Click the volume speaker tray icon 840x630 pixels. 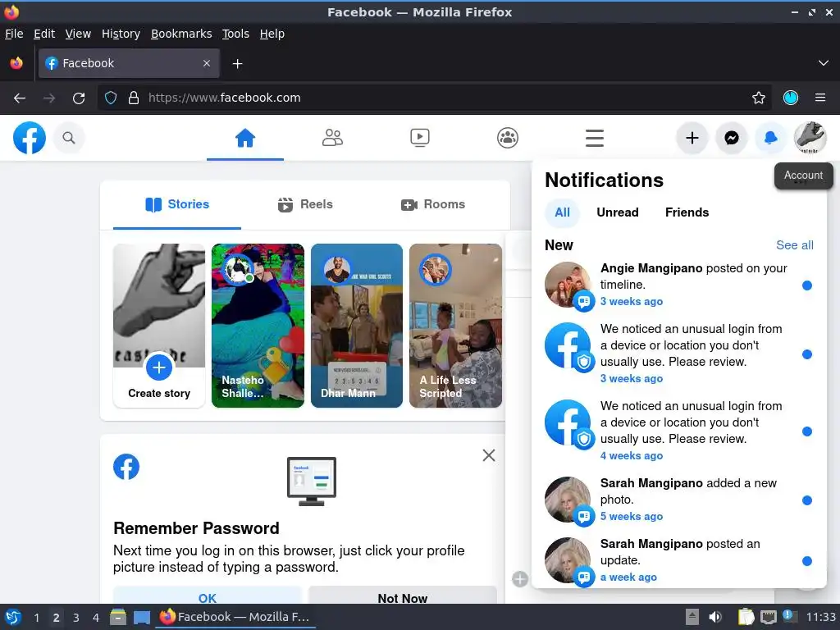[x=714, y=617]
